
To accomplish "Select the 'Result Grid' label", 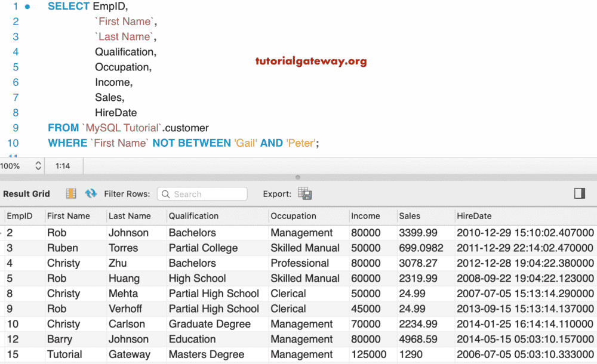I will tap(27, 194).
